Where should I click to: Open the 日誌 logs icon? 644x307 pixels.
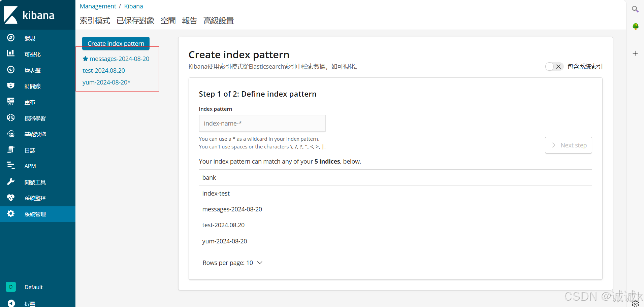(11, 150)
